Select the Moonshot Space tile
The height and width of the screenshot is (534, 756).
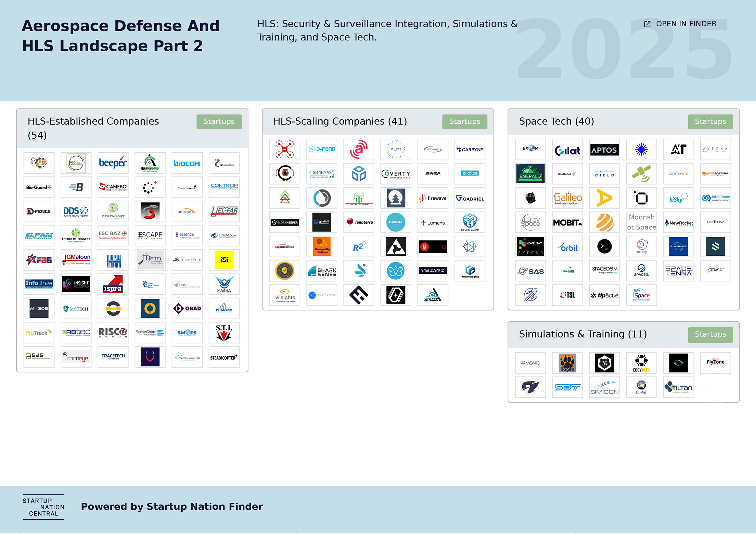tap(641, 222)
